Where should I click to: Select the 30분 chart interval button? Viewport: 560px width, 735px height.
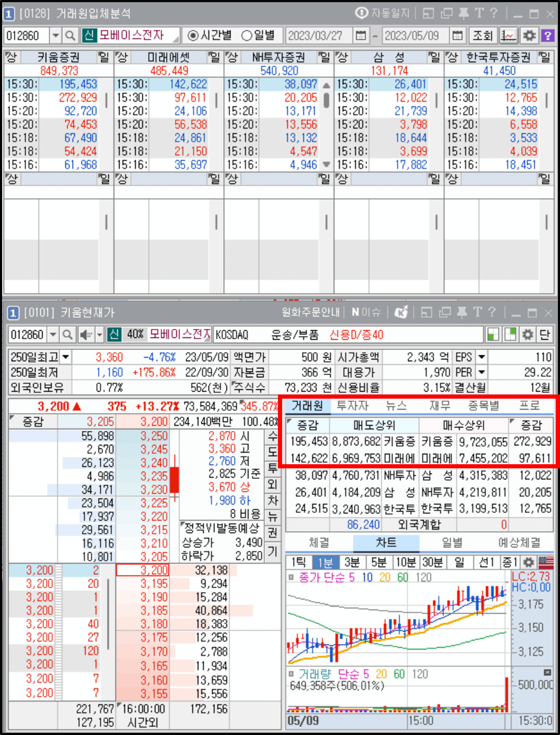(x=433, y=563)
